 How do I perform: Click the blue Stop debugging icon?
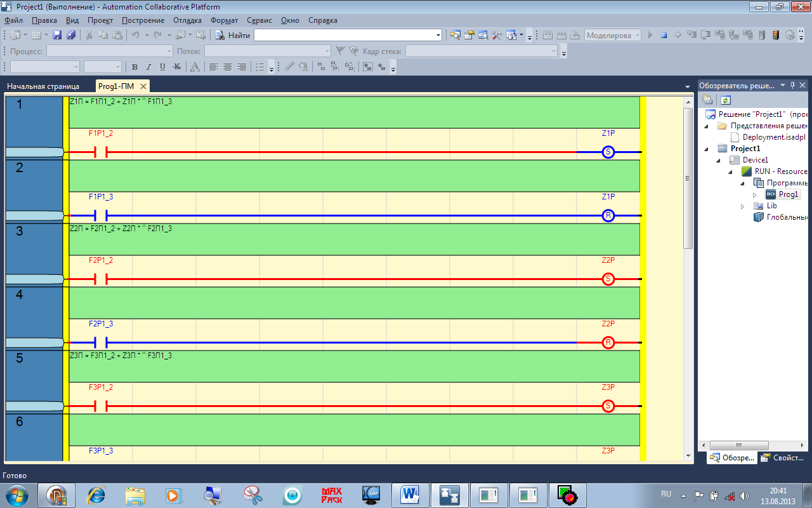(664, 35)
